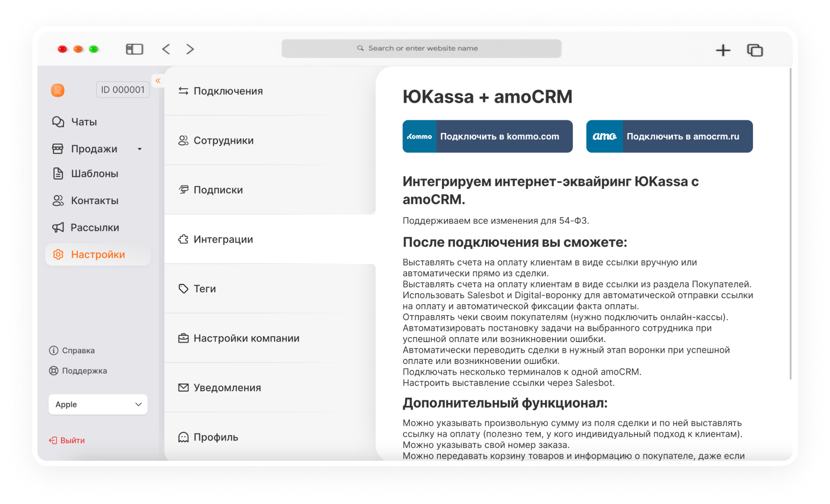Select the Подписки settings tab
The height and width of the screenshot is (504, 830).
pyautogui.click(x=270, y=190)
